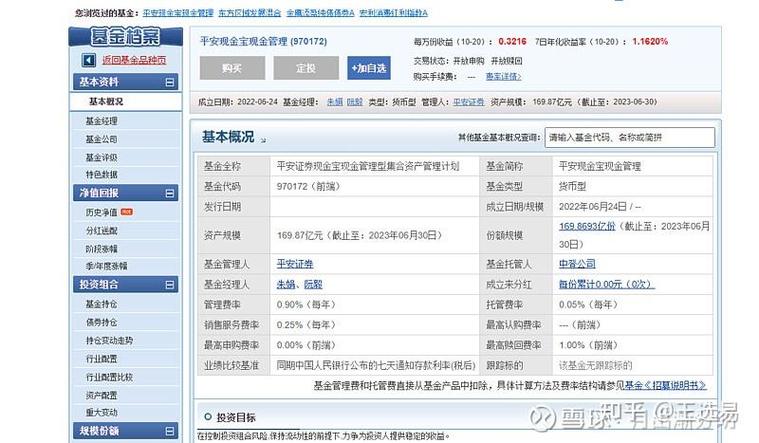Click the gray 购买 button
Image resolution: width=759 pixels, height=443 pixels.
click(x=232, y=68)
